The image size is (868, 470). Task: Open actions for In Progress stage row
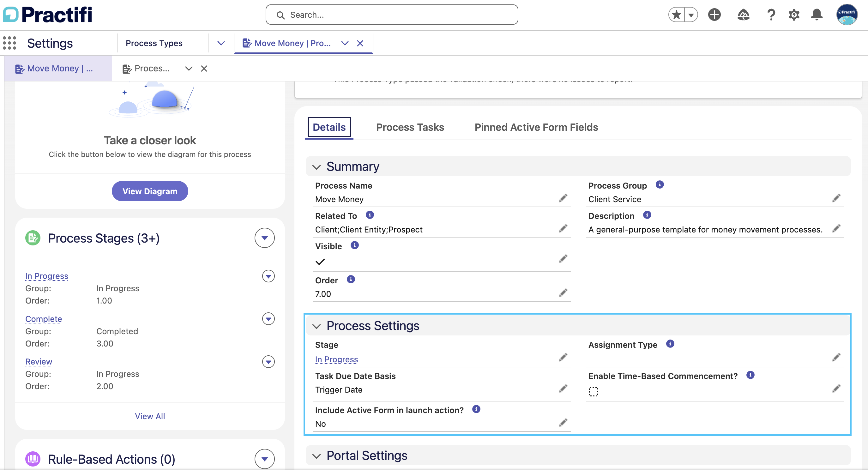[268, 276]
